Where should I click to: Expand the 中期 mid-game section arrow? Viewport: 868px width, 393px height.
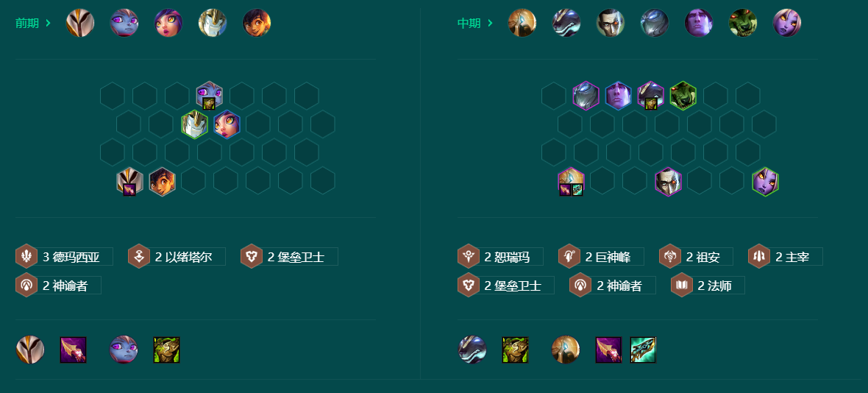[490, 24]
